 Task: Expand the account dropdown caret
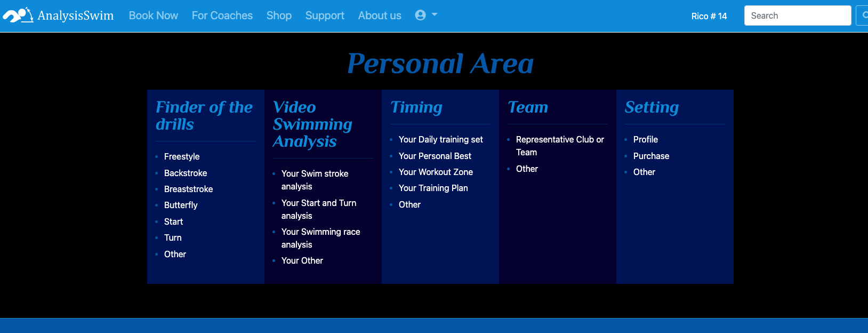coord(435,15)
